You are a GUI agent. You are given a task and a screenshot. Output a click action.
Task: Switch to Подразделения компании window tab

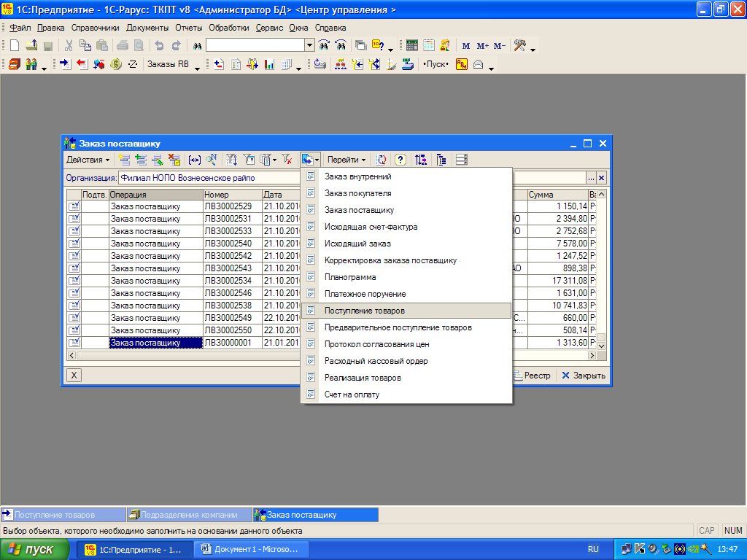pos(189,515)
